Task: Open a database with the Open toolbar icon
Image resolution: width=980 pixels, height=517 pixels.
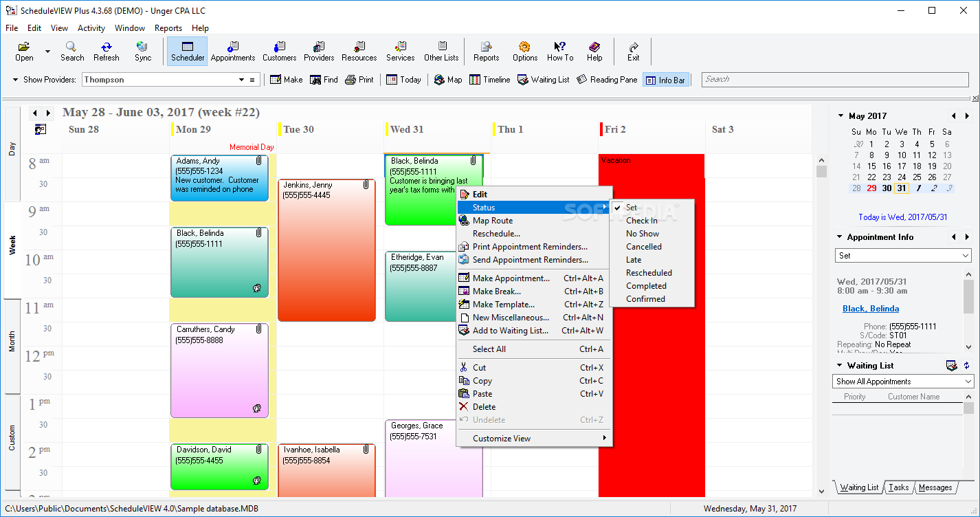Action: pyautogui.click(x=24, y=52)
